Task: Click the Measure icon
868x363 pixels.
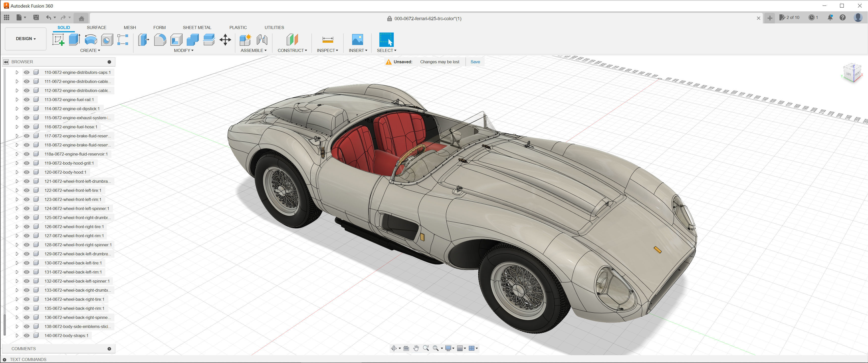Action: (328, 40)
